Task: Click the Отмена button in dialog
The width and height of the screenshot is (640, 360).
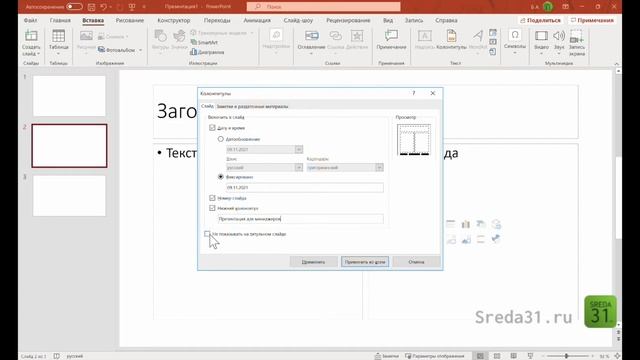Action: [416, 262]
